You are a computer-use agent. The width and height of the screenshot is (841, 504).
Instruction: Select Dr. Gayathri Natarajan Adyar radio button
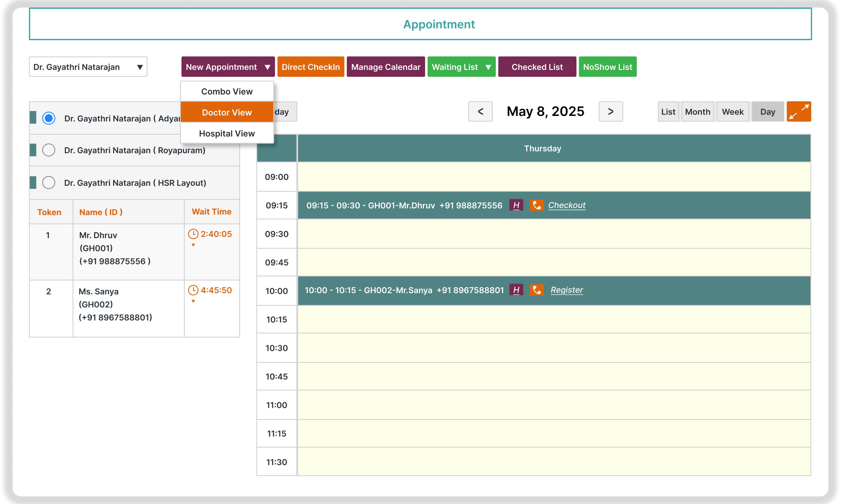(x=49, y=118)
